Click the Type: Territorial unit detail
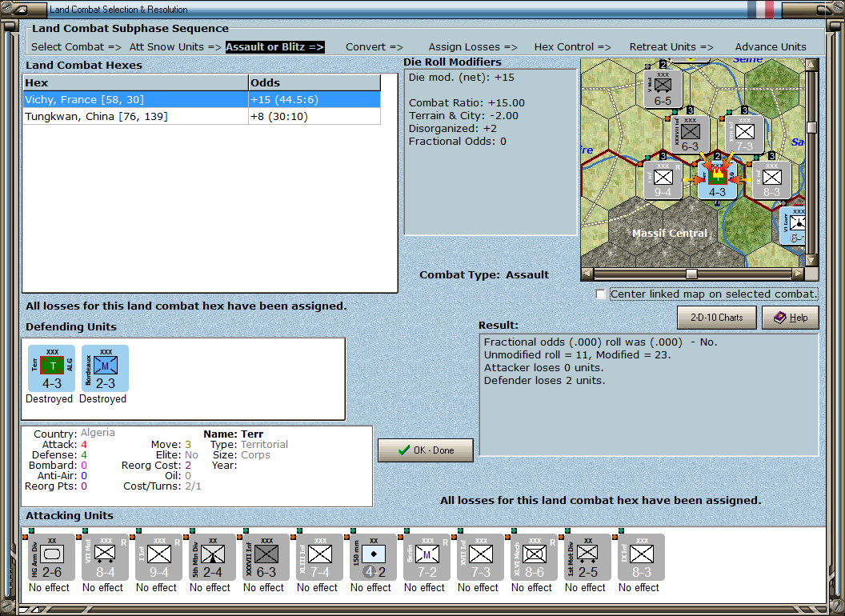The width and height of the screenshot is (845, 616). [249, 445]
